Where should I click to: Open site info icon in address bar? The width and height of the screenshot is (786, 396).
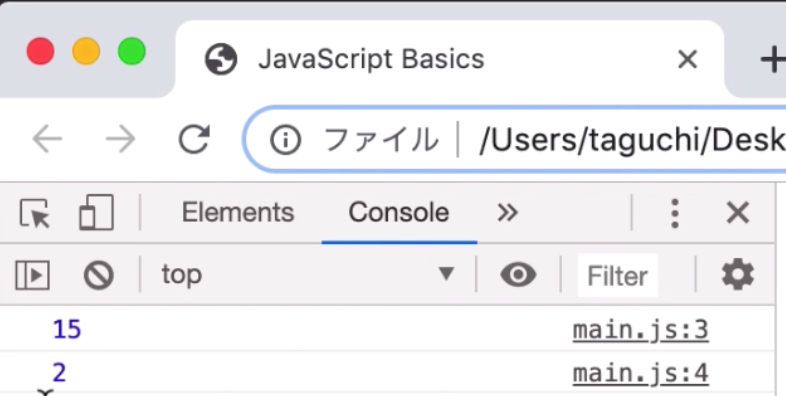point(285,139)
